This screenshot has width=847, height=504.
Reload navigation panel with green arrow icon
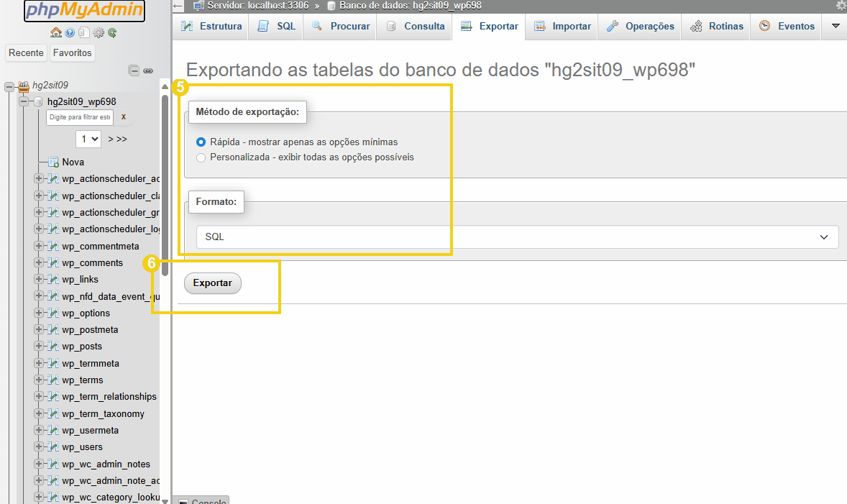(112, 32)
